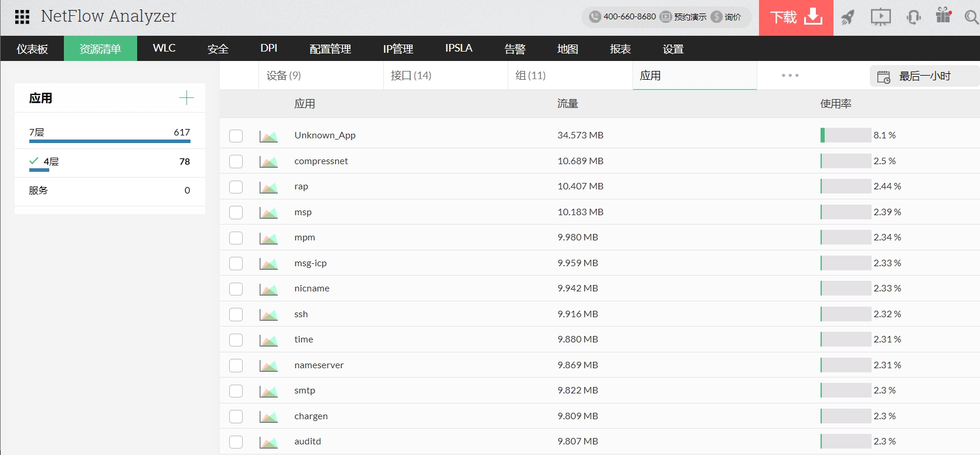Sort by the 流量 column header

click(567, 104)
